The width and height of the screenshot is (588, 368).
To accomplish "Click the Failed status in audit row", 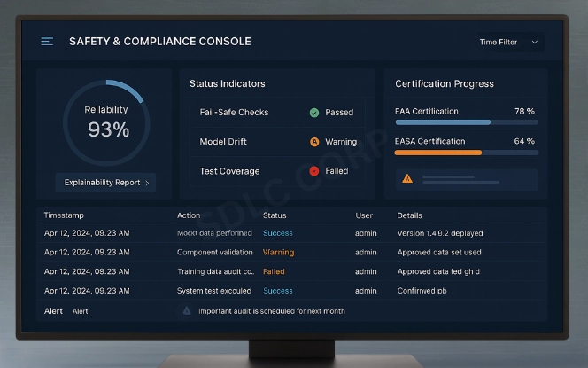I will point(274,271).
